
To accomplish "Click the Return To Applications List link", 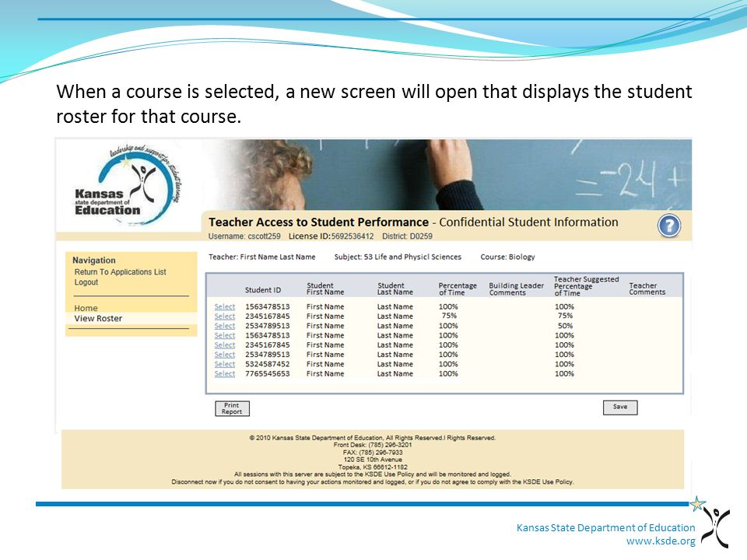I will pos(120,272).
